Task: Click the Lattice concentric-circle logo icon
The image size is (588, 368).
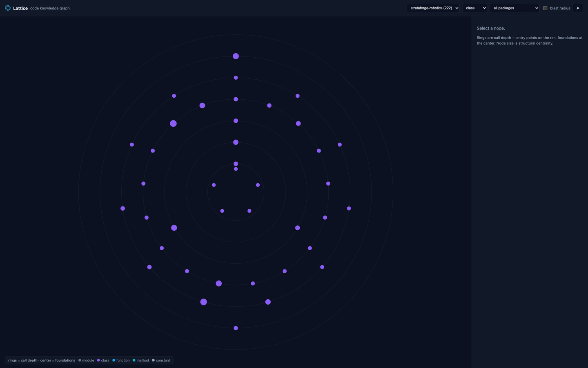Action: (8, 8)
